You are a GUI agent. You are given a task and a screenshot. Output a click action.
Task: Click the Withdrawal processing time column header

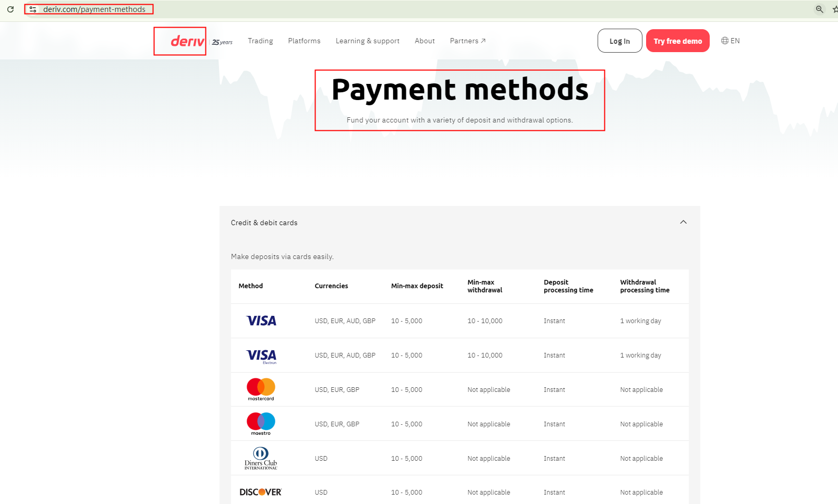click(645, 286)
